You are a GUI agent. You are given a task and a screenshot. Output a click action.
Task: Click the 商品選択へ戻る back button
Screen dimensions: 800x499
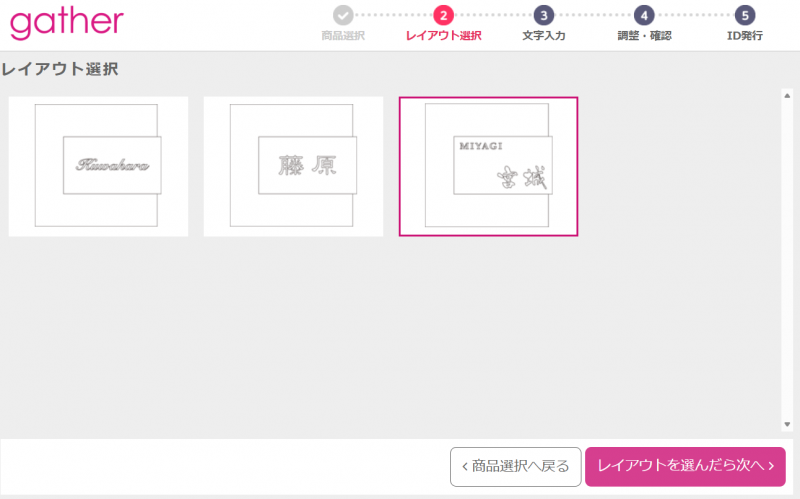point(515,466)
